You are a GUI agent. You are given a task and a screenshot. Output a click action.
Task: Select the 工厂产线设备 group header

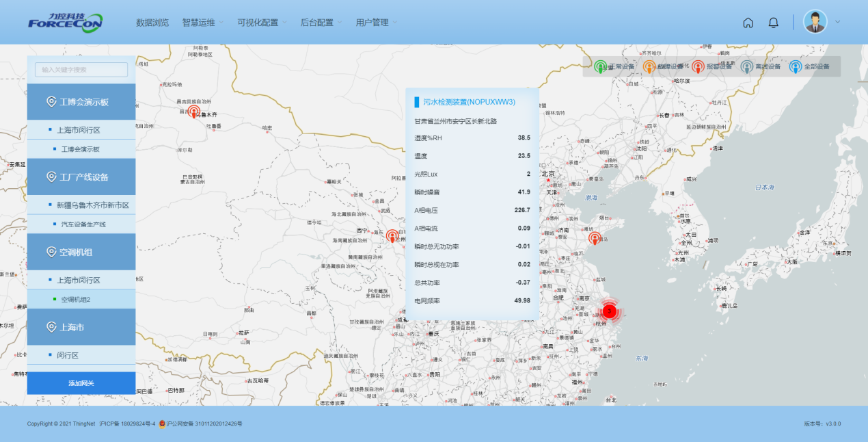point(81,177)
